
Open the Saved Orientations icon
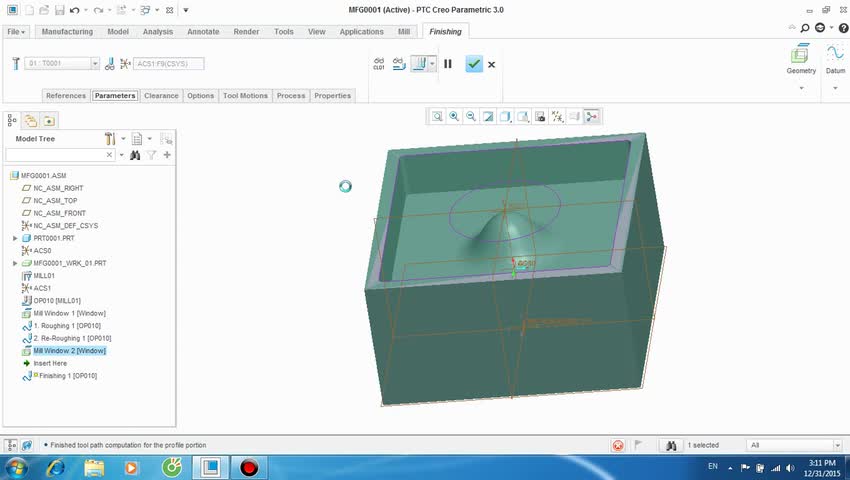523,116
